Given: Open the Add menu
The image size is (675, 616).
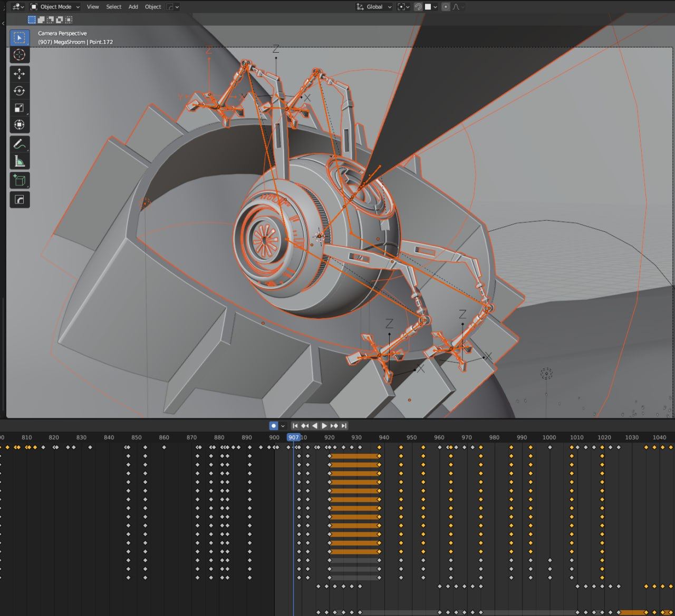Looking at the screenshot, I should 133,7.
